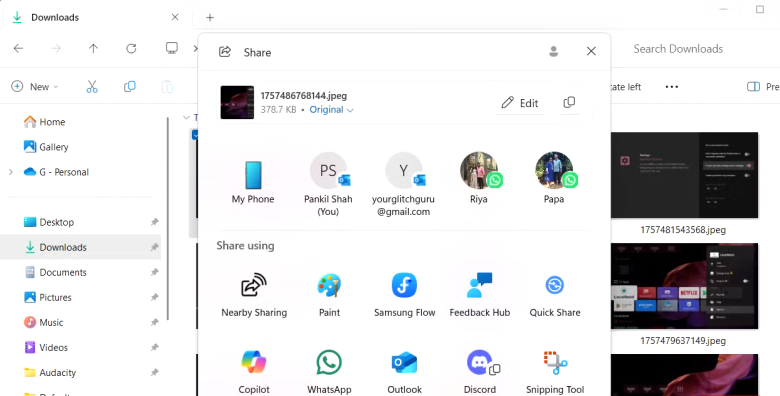Open Gallery in navigation pane
780x396 pixels.
pos(46,147)
